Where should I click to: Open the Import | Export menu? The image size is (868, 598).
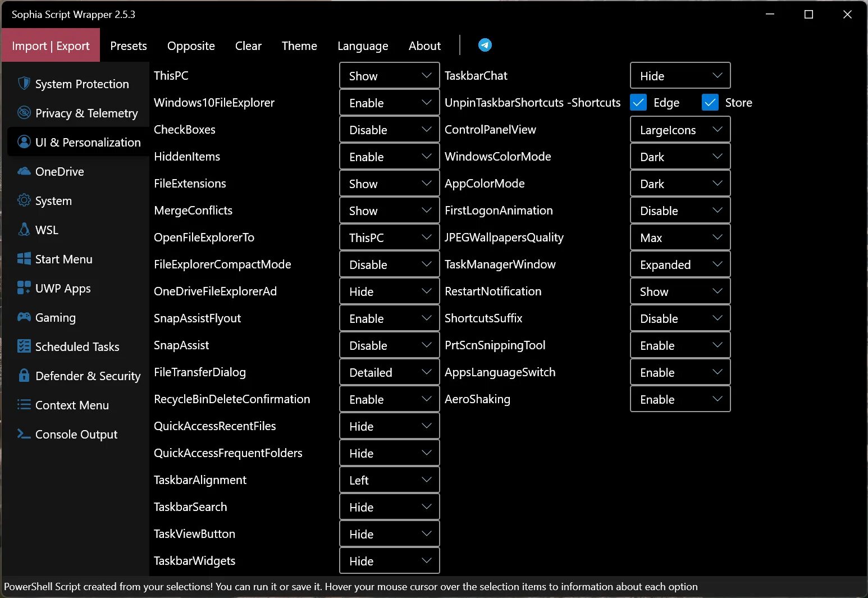pos(51,45)
